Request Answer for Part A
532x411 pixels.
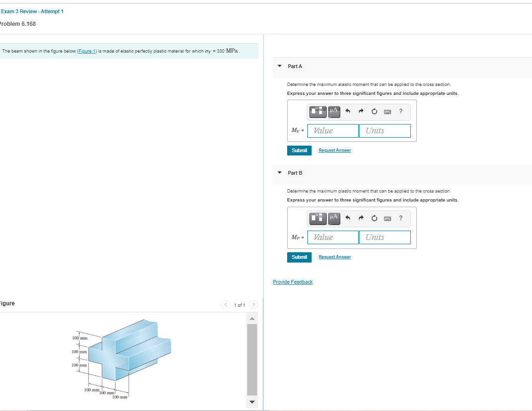point(335,150)
